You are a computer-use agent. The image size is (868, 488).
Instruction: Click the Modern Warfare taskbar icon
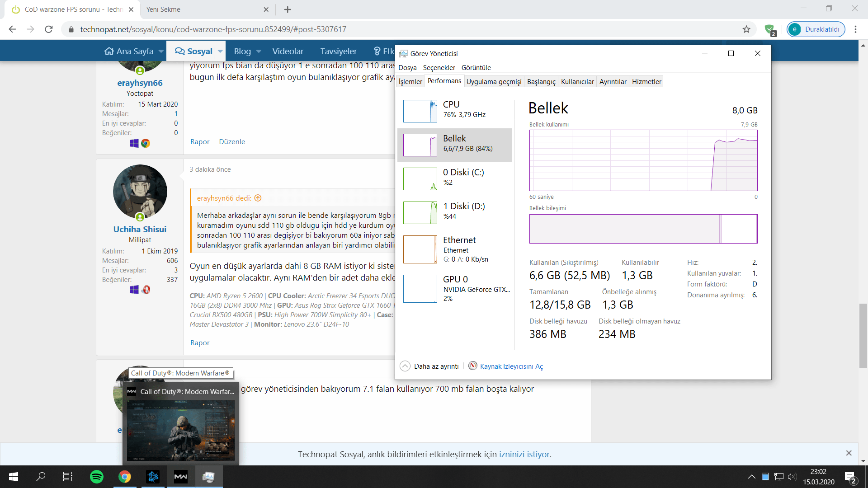[181, 477]
